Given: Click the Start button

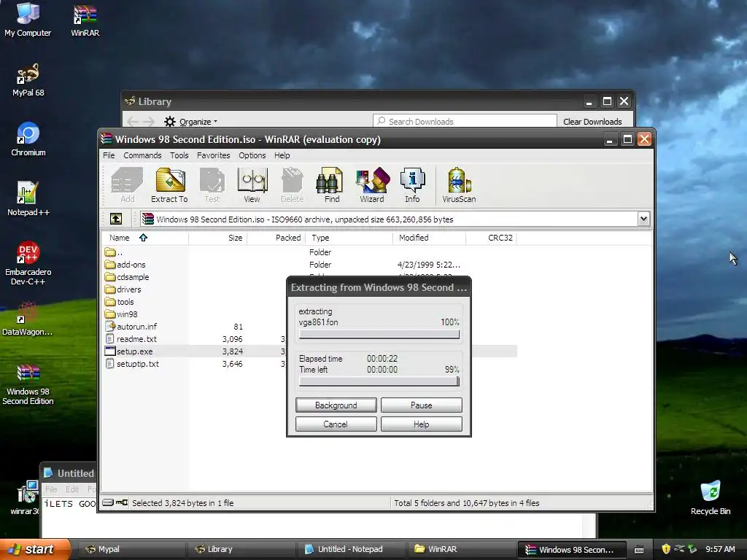Looking at the screenshot, I should pyautogui.click(x=35, y=549).
